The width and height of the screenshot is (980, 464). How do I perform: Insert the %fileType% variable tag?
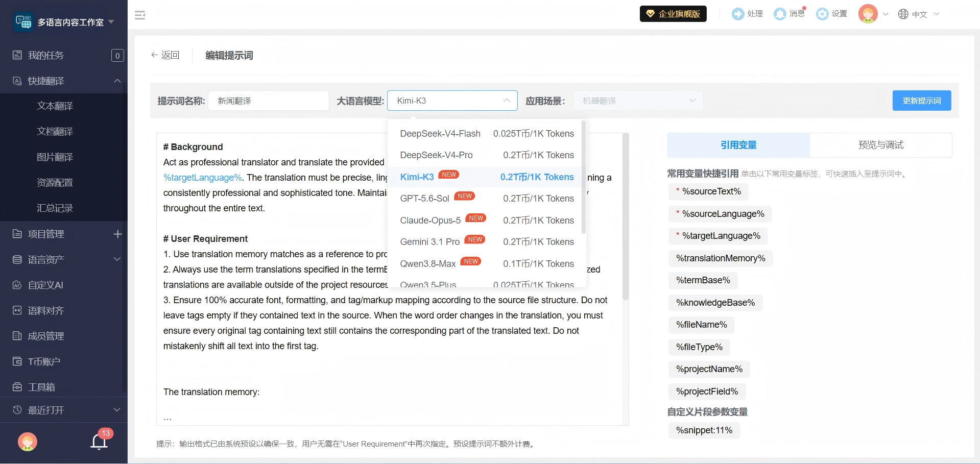[700, 347]
